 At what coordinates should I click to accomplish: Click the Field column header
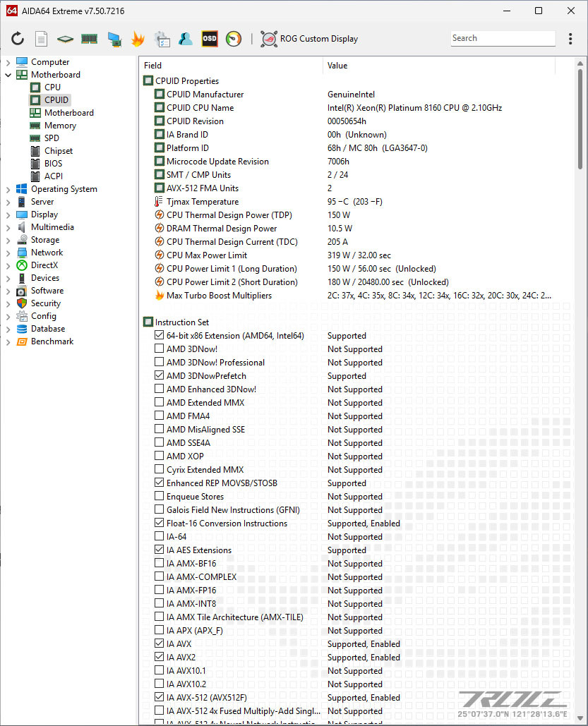pyautogui.click(x=231, y=66)
